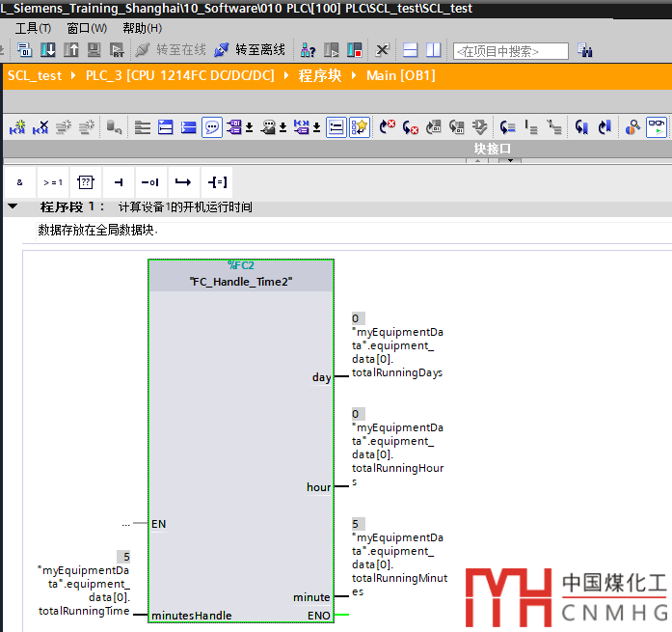Collapse 程序段 1 network triangle
The width and height of the screenshot is (672, 632).
point(13,206)
